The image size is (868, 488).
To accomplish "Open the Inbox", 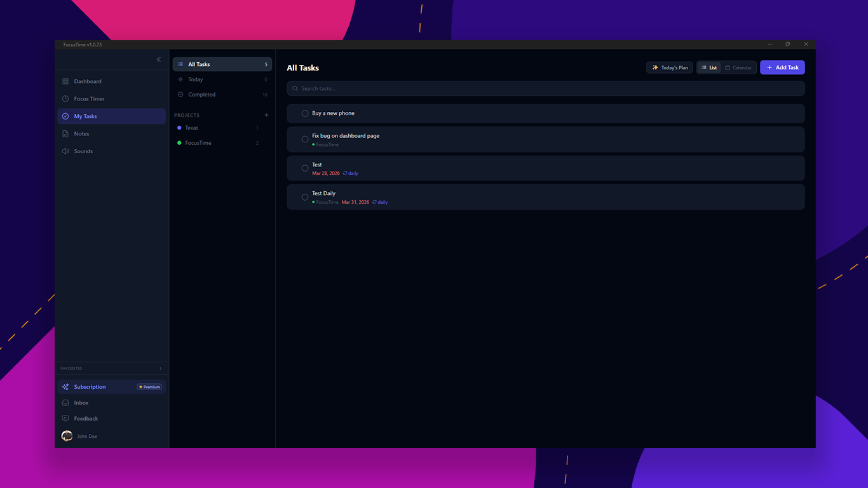I will 111,403.
